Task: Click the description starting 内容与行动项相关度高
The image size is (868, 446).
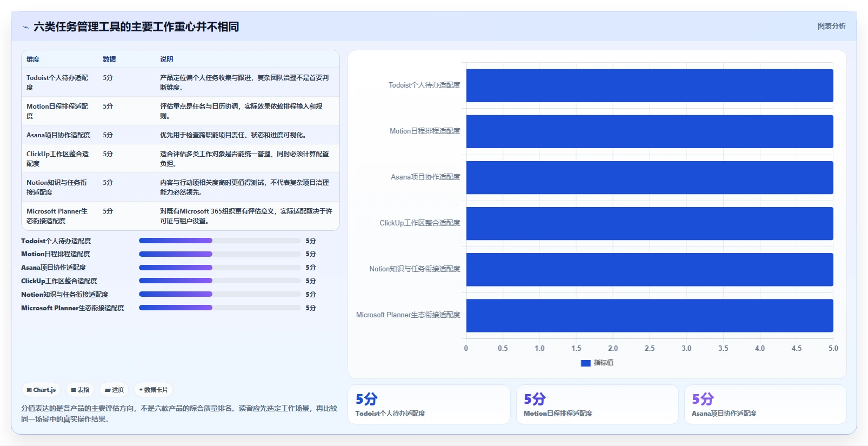Action: 244,187
